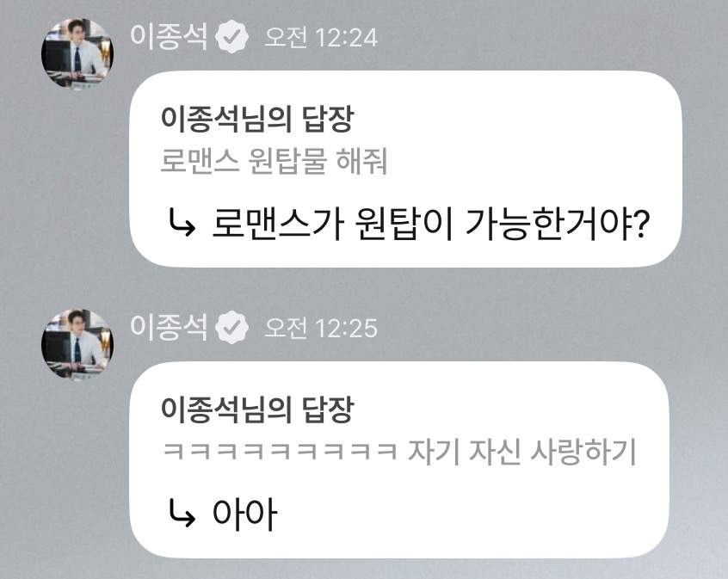728x579 pixels.
Task: Open profile picture beside the 12:24 message
Action: (x=77, y=52)
